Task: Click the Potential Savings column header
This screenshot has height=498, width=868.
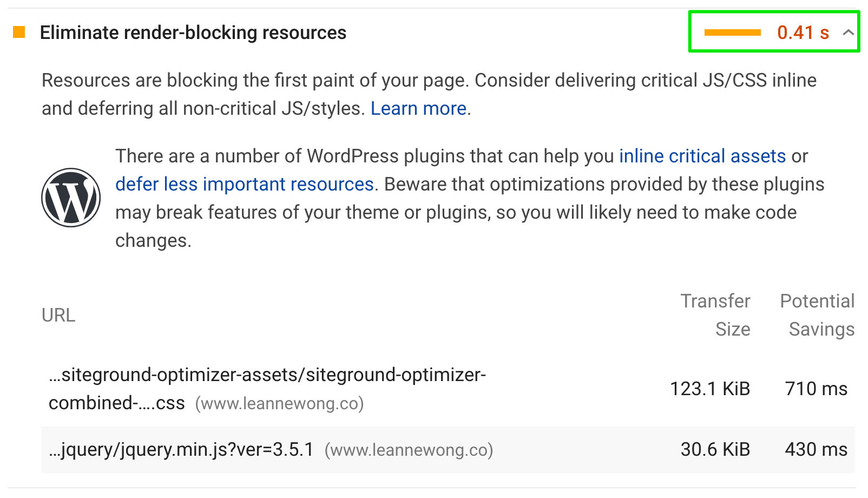Action: coord(817,315)
